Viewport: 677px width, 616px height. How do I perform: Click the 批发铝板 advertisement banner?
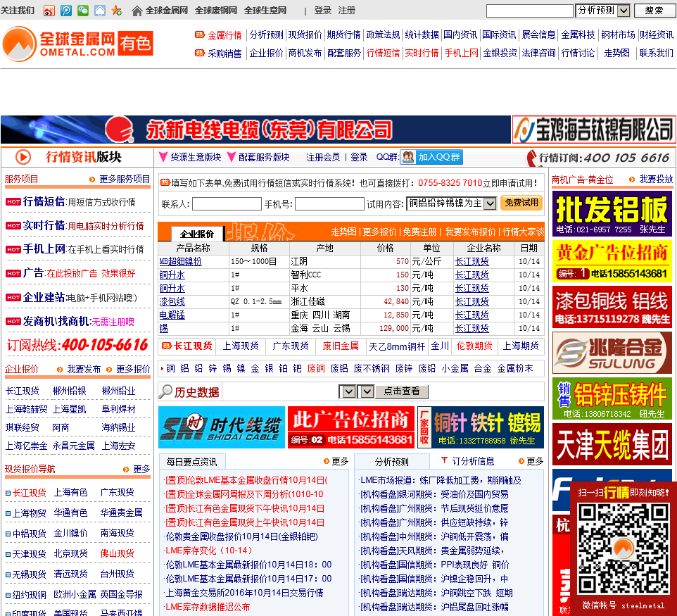coord(612,214)
